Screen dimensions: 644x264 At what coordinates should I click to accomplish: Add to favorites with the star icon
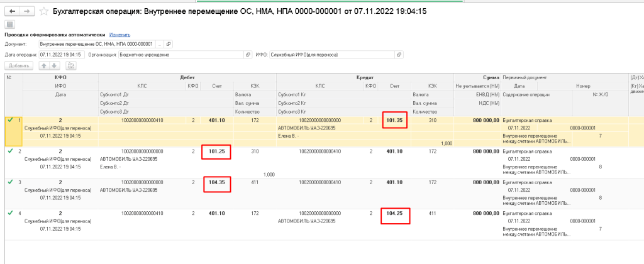(43, 11)
